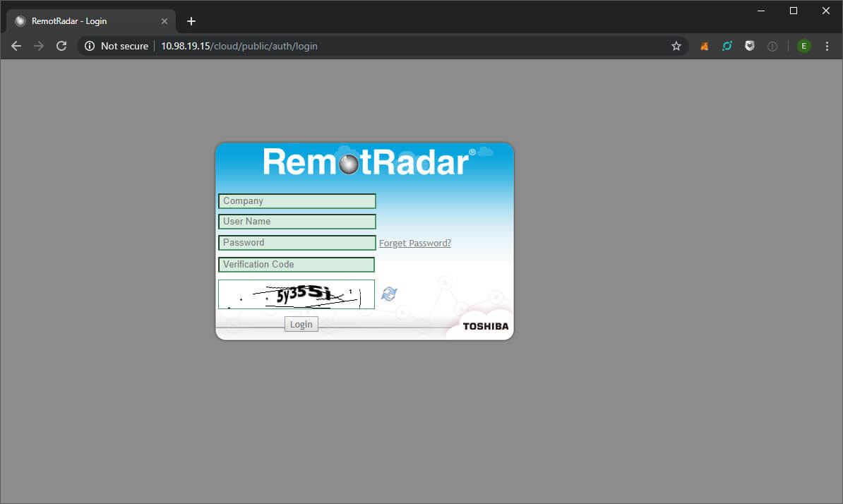Open the browser profile avatar E
The width and height of the screenshot is (843, 504).
803,46
